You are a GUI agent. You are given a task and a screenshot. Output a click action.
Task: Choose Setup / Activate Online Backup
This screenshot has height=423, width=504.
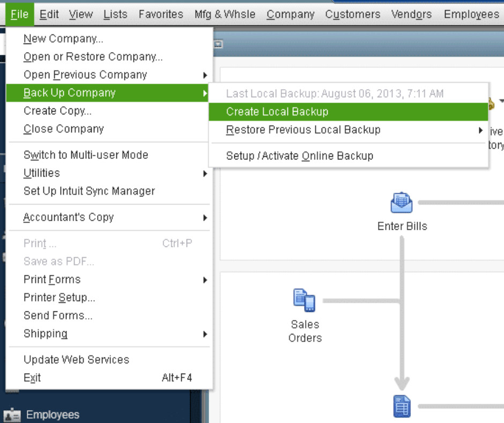[x=299, y=156]
